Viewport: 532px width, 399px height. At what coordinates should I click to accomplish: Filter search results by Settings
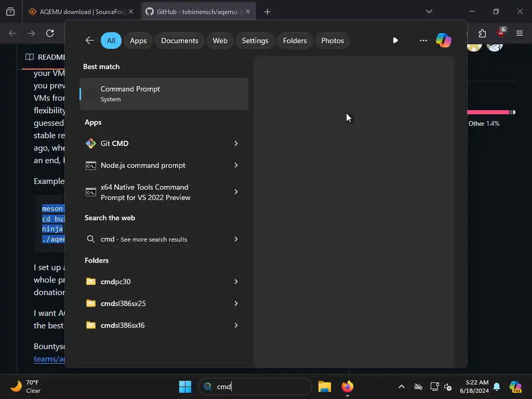tap(255, 41)
